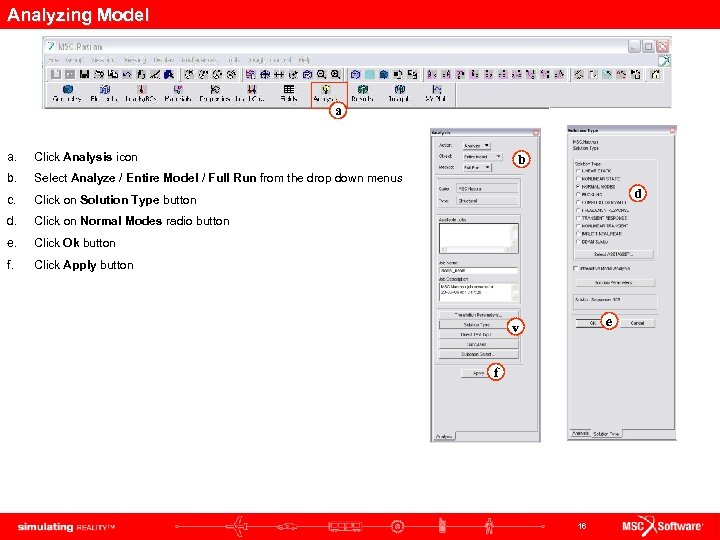The height and width of the screenshot is (540, 720).
Task: Switch to the Solution Type bottom tab
Action: tap(606, 434)
